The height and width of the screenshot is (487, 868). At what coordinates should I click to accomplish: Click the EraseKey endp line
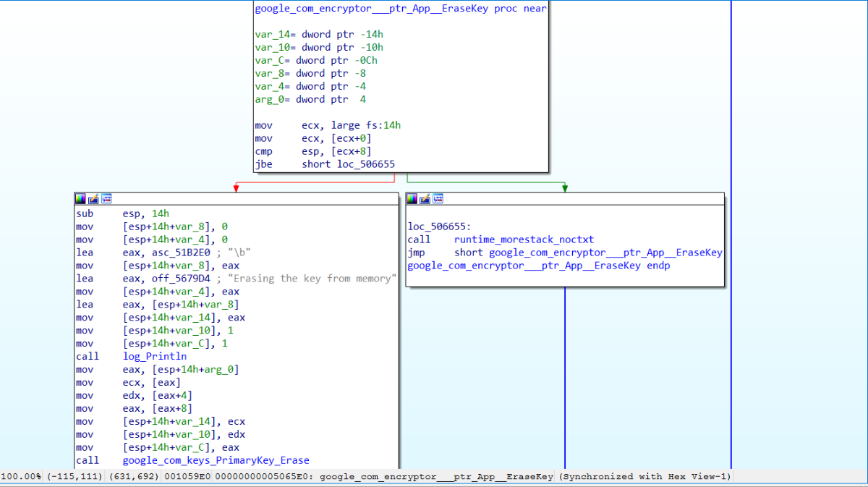pos(539,266)
